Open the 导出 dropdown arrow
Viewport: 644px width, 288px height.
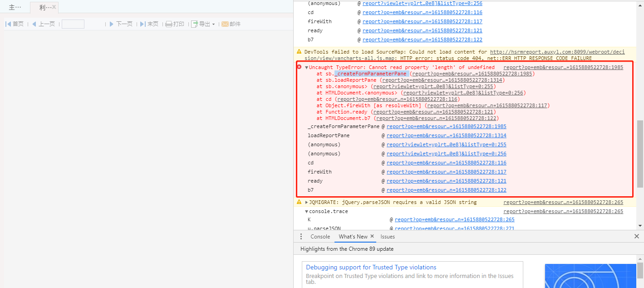[x=213, y=24]
